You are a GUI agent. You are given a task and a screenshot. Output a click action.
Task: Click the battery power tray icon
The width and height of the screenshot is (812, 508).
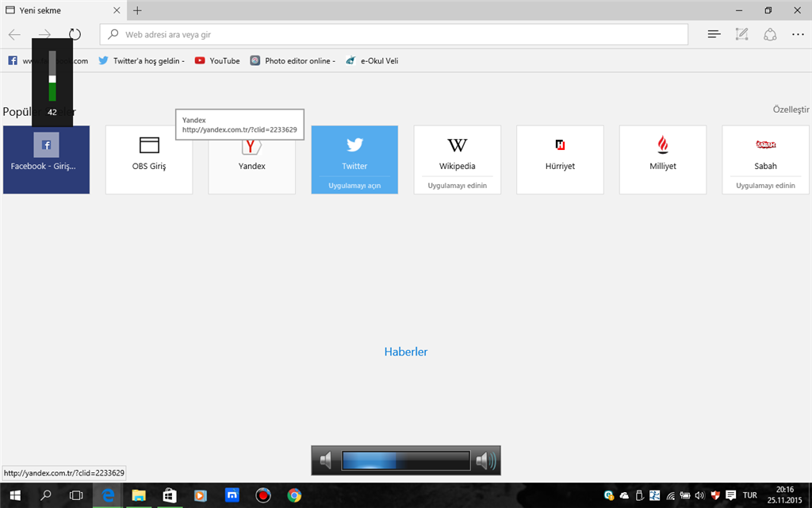685,495
